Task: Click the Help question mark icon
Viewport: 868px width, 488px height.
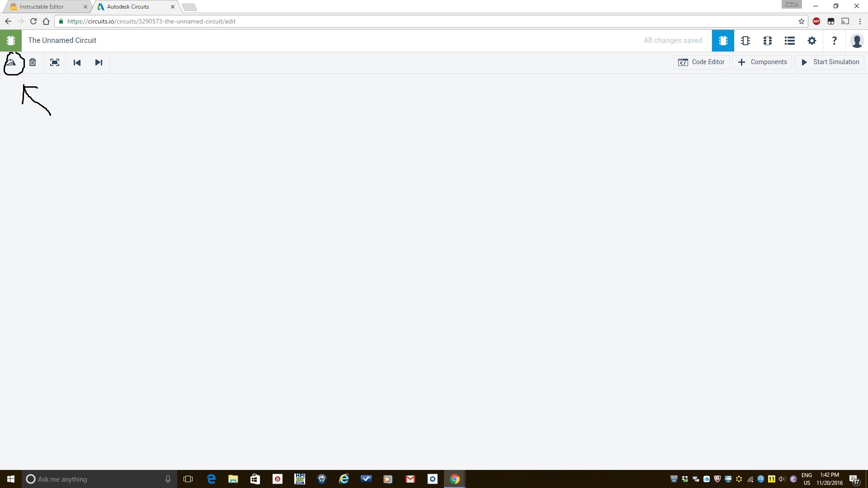Action: click(x=834, y=40)
